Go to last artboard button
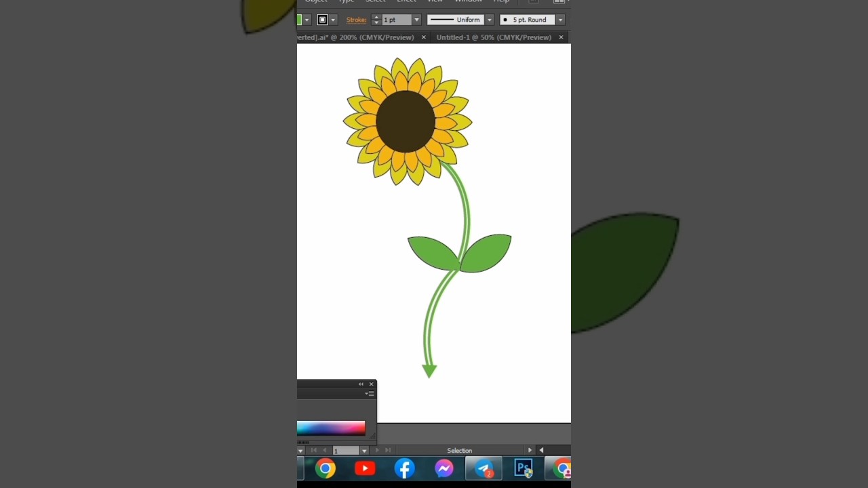 coord(388,450)
